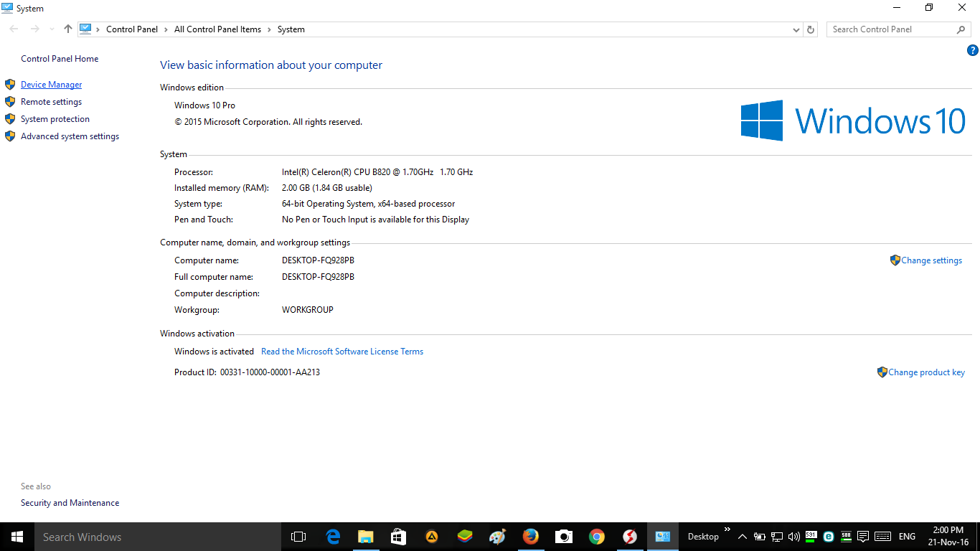Click Change settings for computer name
Screen dimensions: 980x551
tap(931, 260)
